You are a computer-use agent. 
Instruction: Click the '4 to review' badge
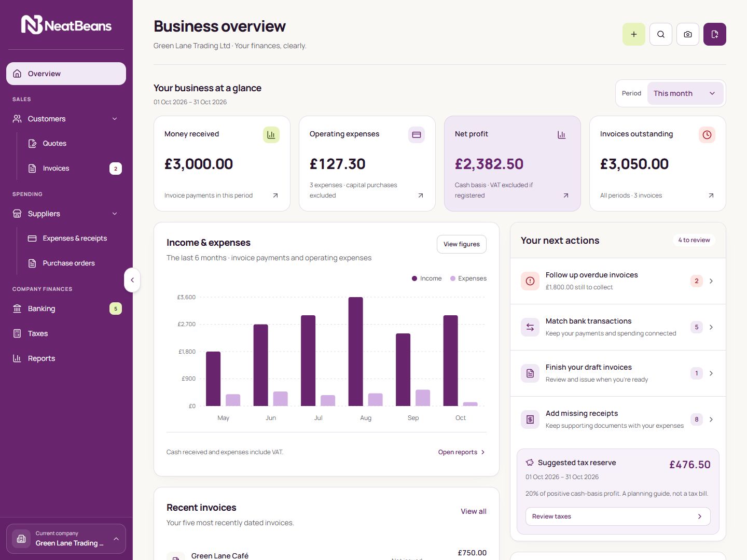(694, 240)
